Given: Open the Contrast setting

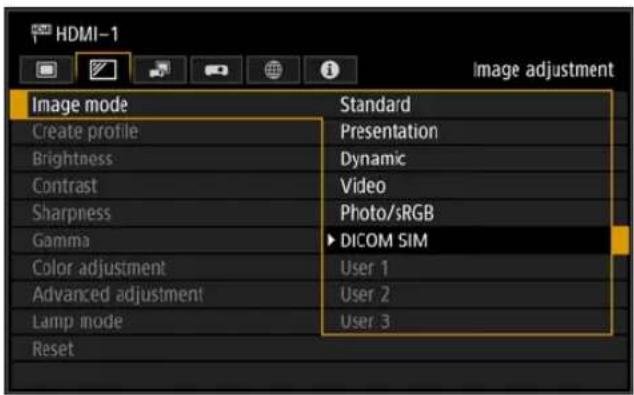Looking at the screenshot, I should (166, 186).
